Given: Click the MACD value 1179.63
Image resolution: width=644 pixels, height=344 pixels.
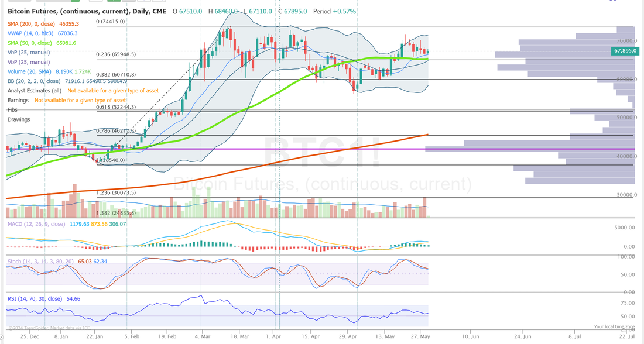Looking at the screenshot, I should pos(79,224).
